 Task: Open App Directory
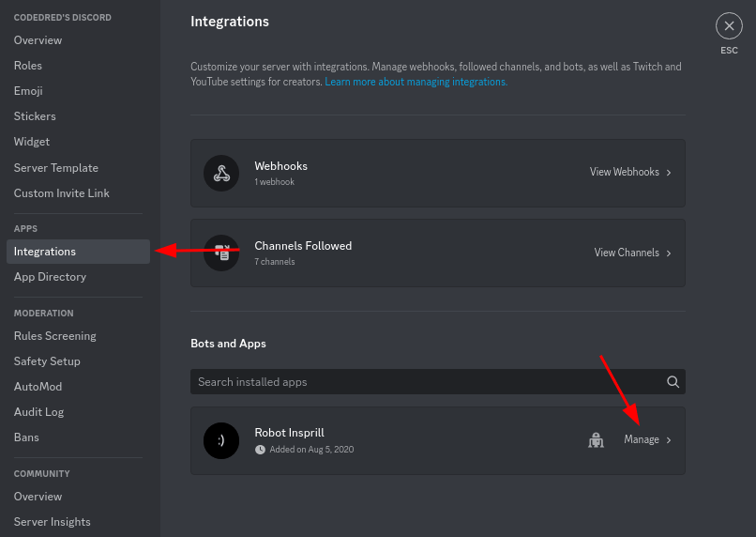[50, 277]
